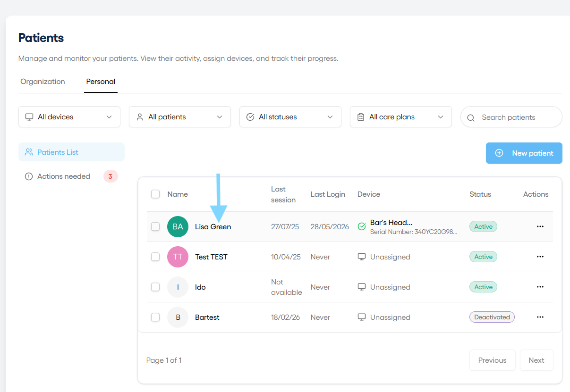Click the I avatar for Ido
The width and height of the screenshot is (570, 392).
(x=178, y=287)
